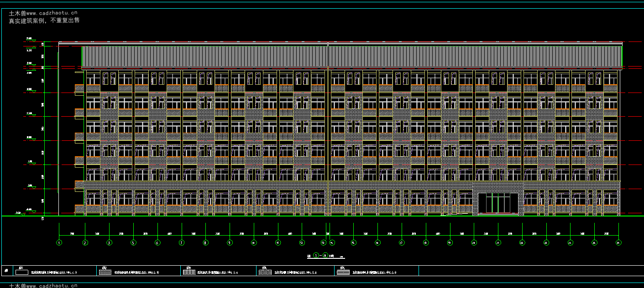The image size is (644, 288).
Task: Select the ground-floor glass entrance door
Action: coord(498,203)
